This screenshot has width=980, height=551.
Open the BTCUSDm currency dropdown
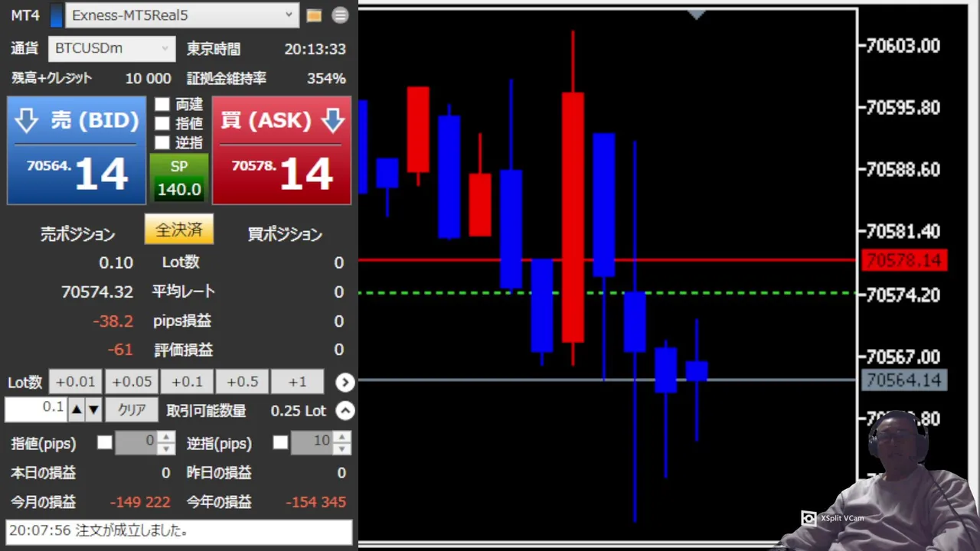tap(112, 48)
